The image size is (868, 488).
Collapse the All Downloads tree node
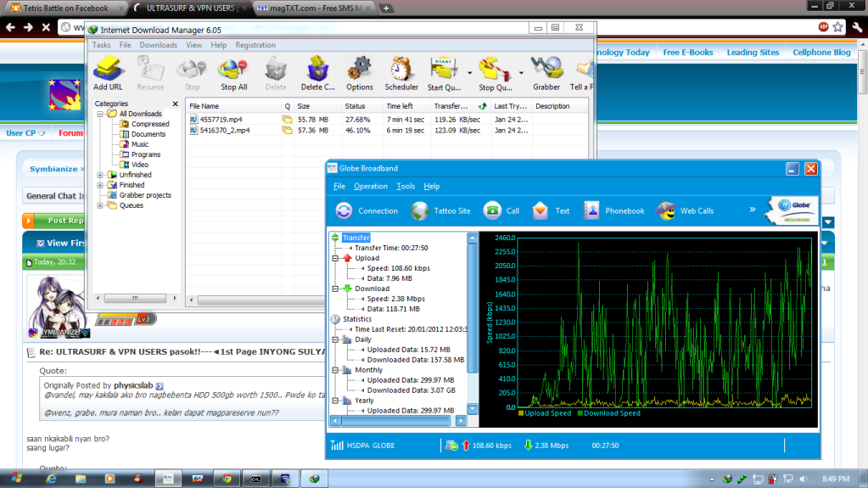[100, 114]
